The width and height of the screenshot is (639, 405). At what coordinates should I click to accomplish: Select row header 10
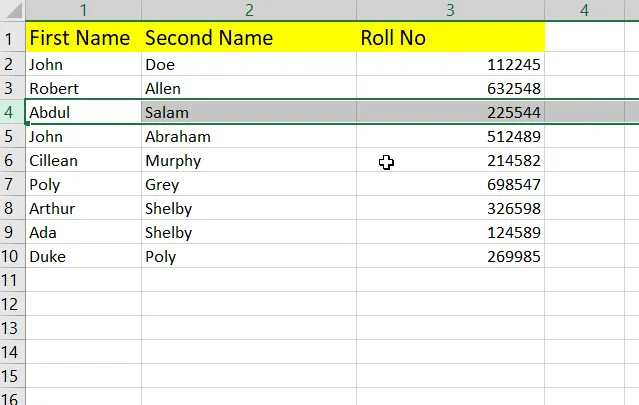point(12,256)
